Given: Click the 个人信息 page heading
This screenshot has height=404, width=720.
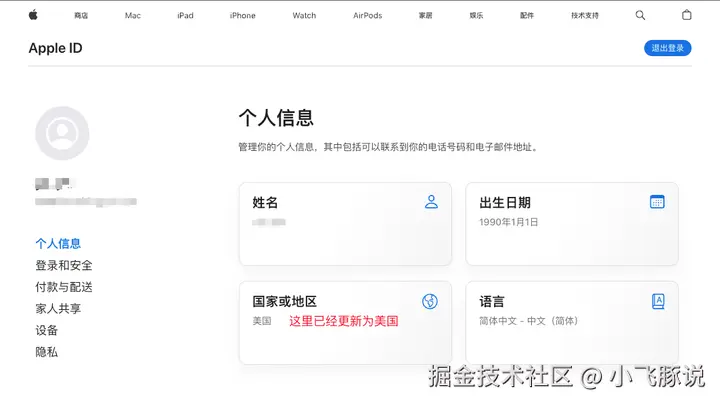Looking at the screenshot, I should point(276,118).
